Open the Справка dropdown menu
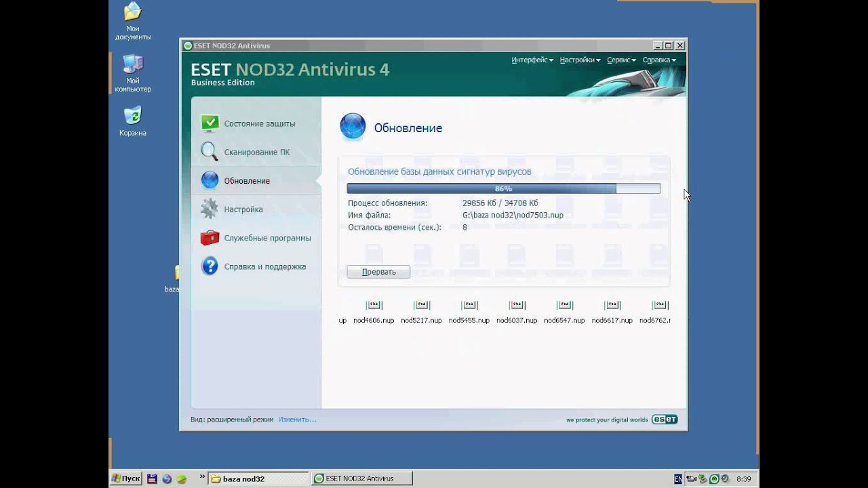The width and height of the screenshot is (868, 488). pyautogui.click(x=659, y=60)
